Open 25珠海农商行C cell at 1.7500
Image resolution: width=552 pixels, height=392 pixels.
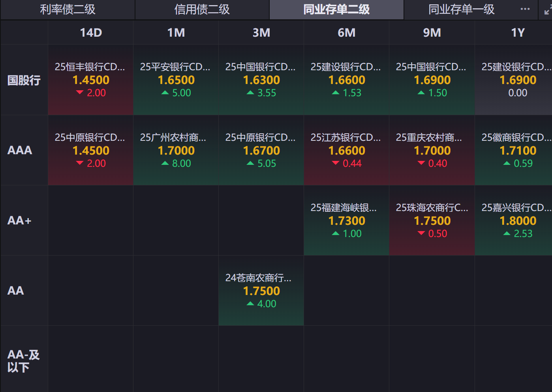(432, 220)
